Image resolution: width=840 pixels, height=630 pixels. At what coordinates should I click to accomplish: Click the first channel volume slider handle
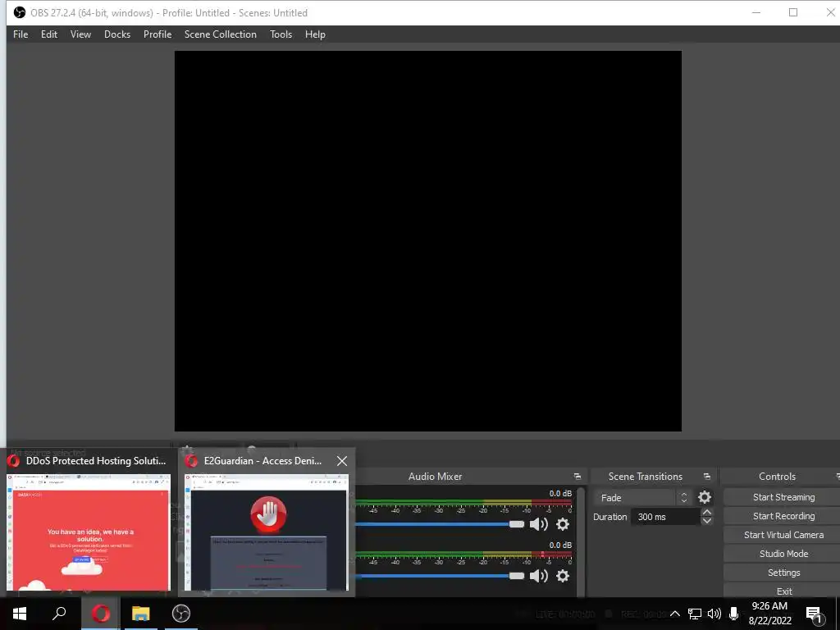coord(517,524)
